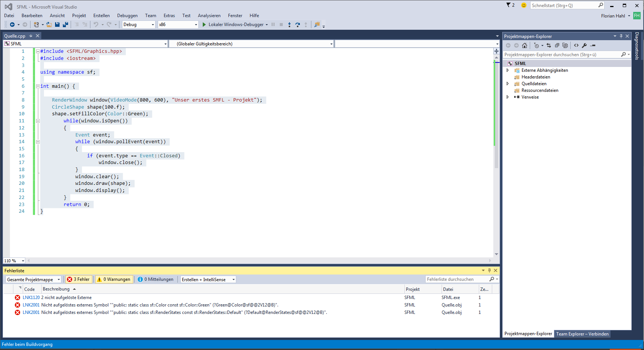Viewport: 644px width, 350px height.
Task: Click the Step Into debugger icon
Action: [x=289, y=25]
